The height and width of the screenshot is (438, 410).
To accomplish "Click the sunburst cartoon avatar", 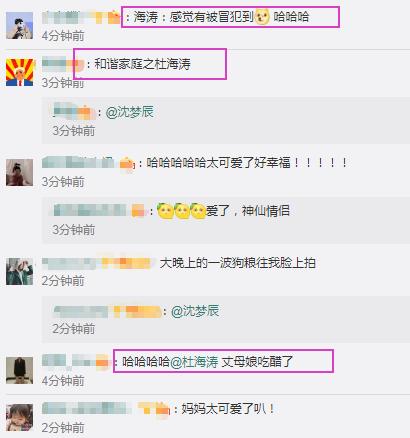I will click(x=19, y=72).
